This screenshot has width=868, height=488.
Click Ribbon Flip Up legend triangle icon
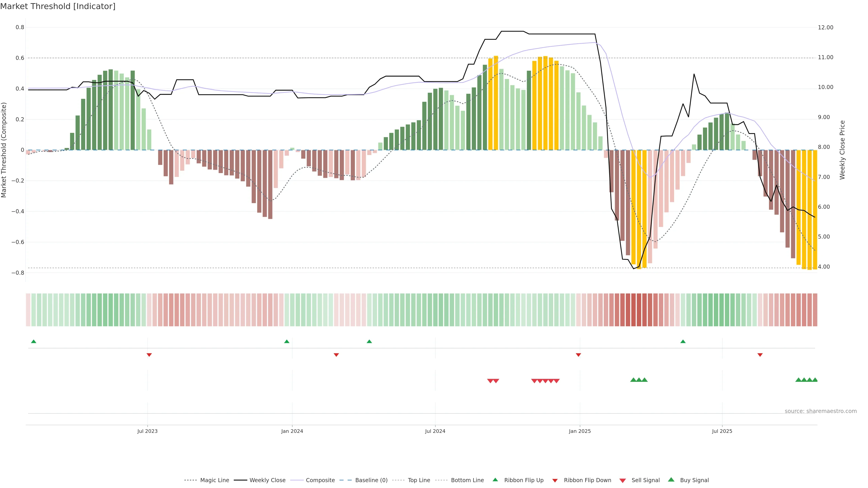click(495, 480)
